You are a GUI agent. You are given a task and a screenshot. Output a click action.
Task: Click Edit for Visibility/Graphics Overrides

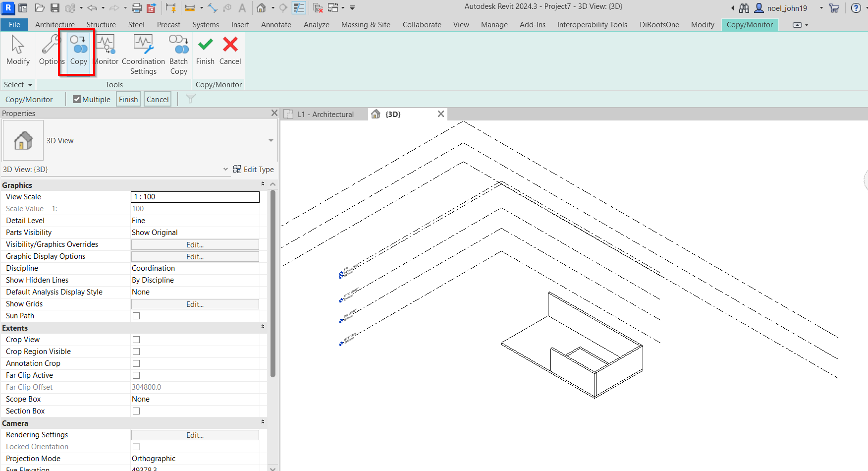tap(195, 245)
